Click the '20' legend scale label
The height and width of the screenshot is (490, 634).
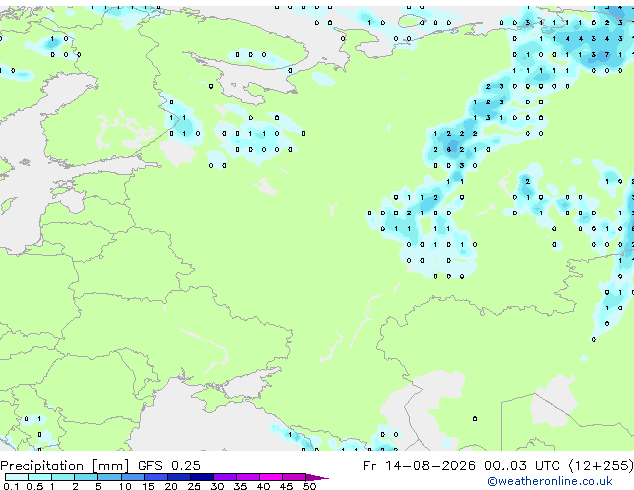pyautogui.click(x=171, y=486)
